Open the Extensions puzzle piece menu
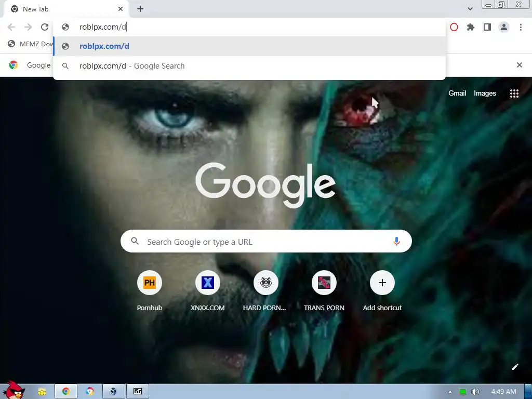Image resolution: width=532 pixels, height=399 pixels. click(470, 27)
